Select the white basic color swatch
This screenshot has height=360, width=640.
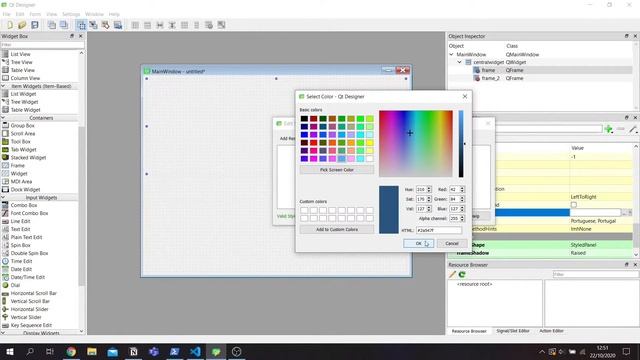pyautogui.click(x=369, y=159)
